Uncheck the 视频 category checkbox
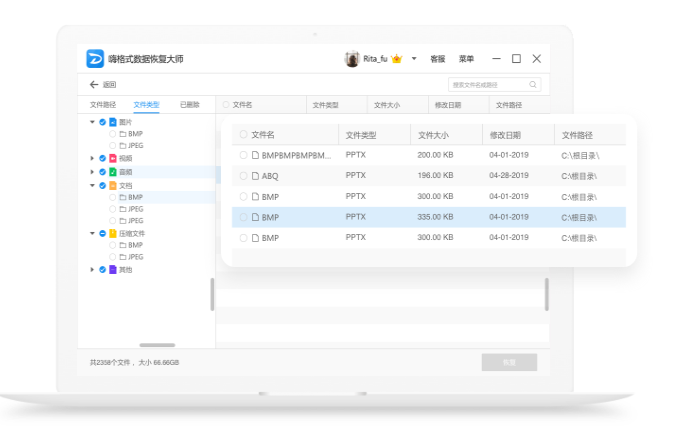 pyautogui.click(x=102, y=158)
